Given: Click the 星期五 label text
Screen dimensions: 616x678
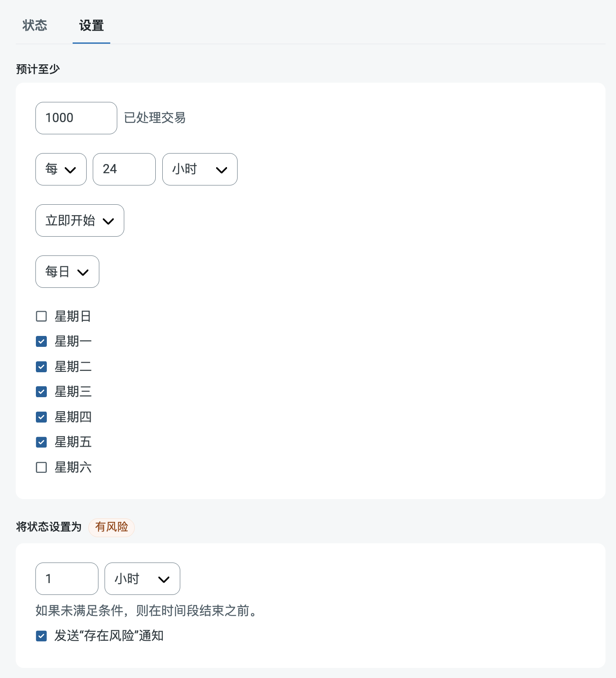Looking at the screenshot, I should click(73, 442).
